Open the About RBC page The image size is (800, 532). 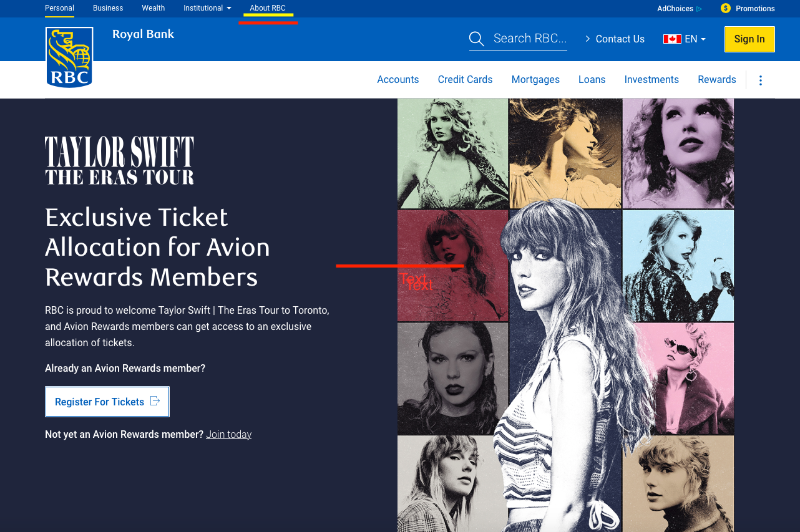(268, 8)
